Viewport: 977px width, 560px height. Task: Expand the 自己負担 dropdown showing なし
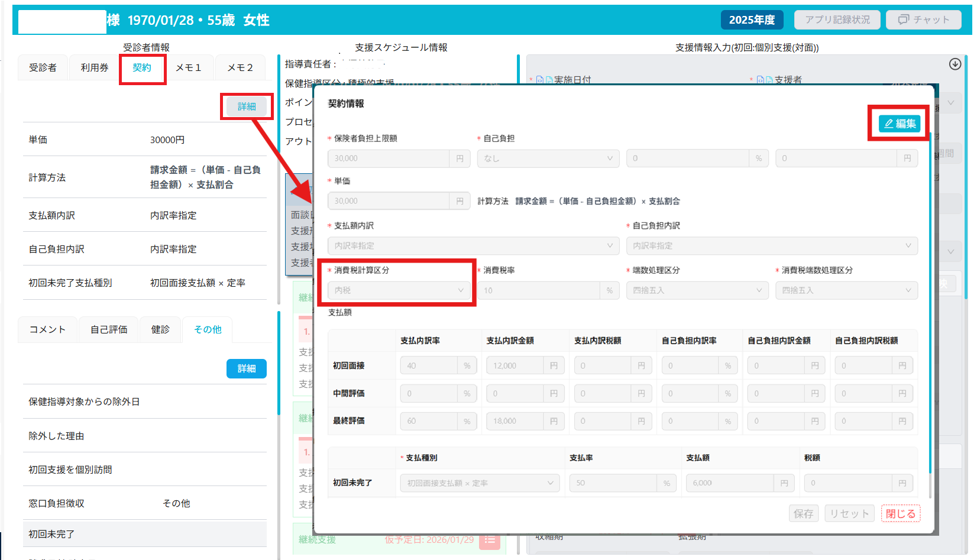[x=548, y=158]
